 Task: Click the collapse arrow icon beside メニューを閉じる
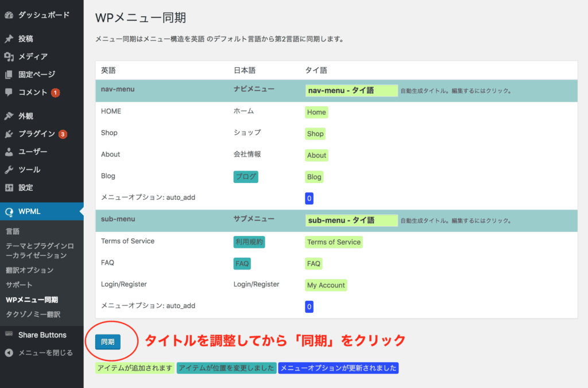pos(9,353)
